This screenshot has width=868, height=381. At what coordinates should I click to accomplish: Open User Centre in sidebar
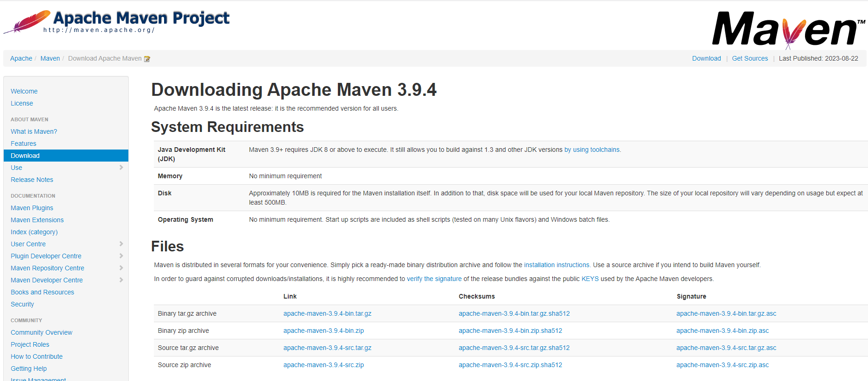pos(28,244)
